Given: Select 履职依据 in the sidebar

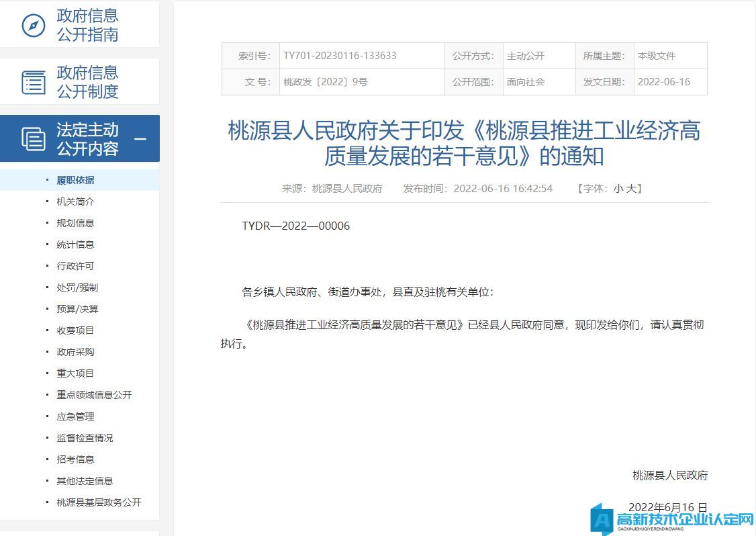Looking at the screenshot, I should 75,180.
